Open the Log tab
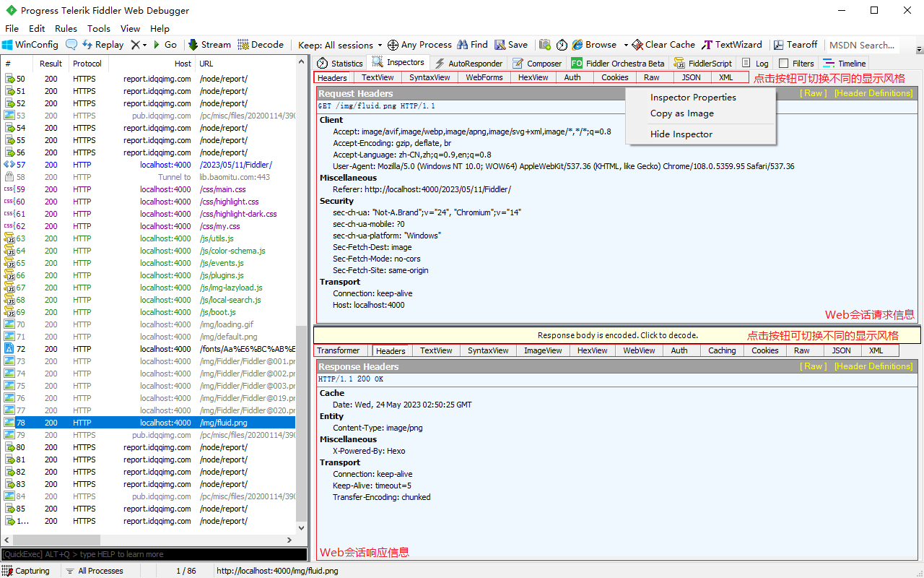 tap(756, 64)
